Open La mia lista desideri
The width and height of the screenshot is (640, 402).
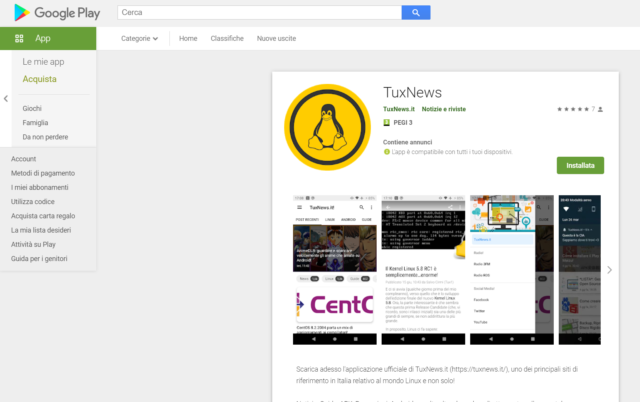[x=41, y=230]
